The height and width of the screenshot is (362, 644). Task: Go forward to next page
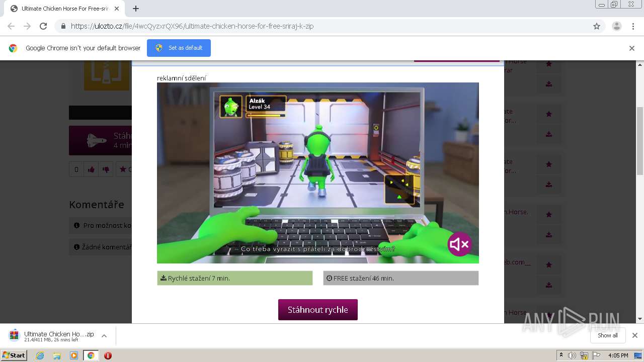[x=27, y=26]
